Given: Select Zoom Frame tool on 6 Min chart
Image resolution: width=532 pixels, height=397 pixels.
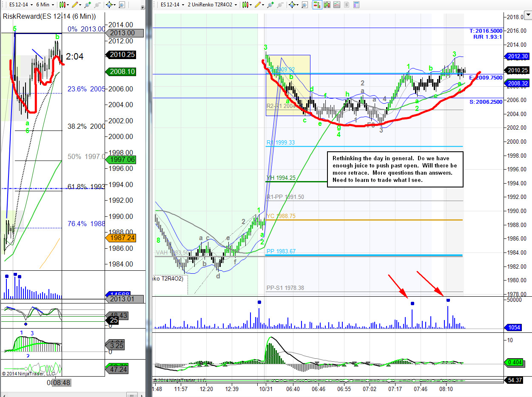Looking at the screenshot, I should point(122,5).
